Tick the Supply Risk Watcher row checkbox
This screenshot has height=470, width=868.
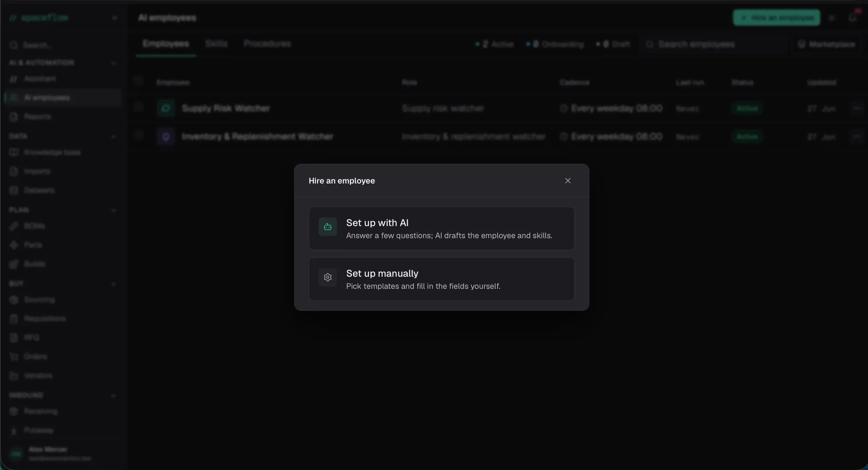click(x=138, y=107)
